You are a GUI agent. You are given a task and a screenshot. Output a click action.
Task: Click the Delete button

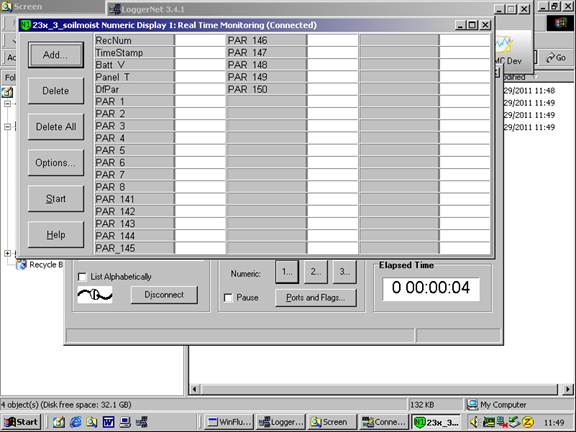[56, 91]
